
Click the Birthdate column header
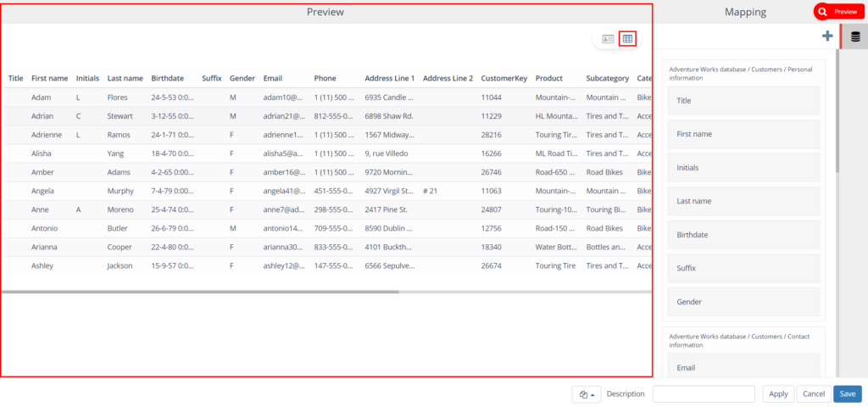point(168,79)
